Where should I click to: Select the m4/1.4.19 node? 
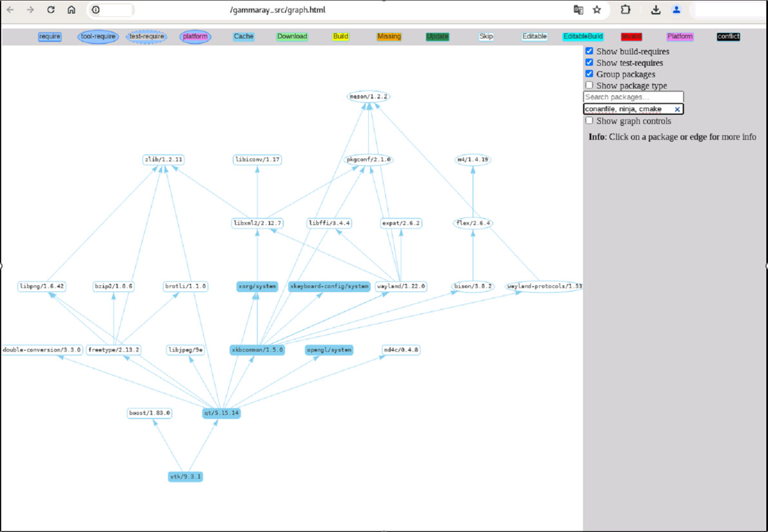pos(473,160)
